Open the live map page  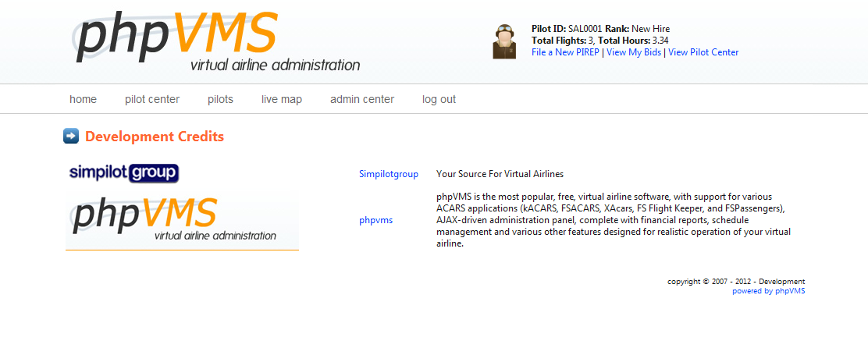282,100
